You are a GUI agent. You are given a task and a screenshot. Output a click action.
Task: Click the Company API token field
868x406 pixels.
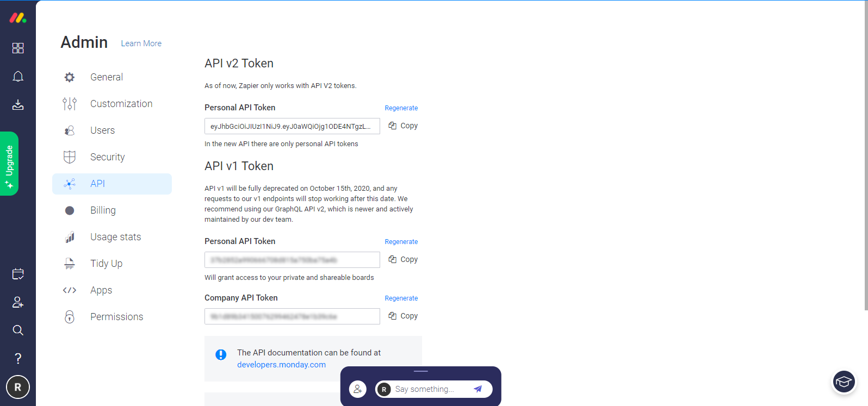click(x=292, y=316)
